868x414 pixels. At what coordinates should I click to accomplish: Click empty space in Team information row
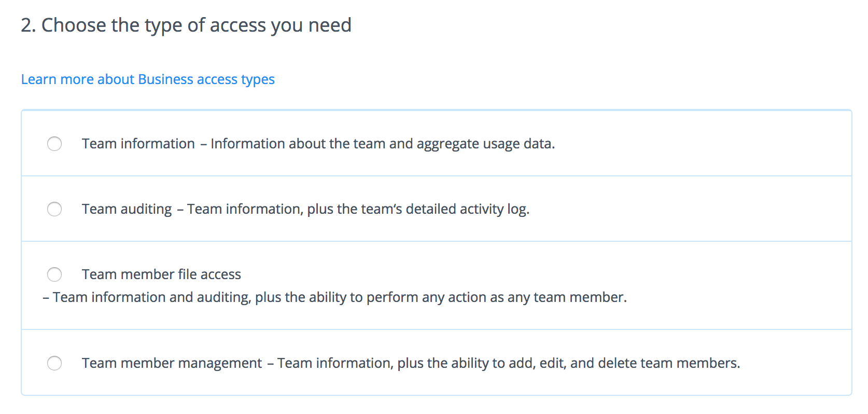[x=700, y=144]
